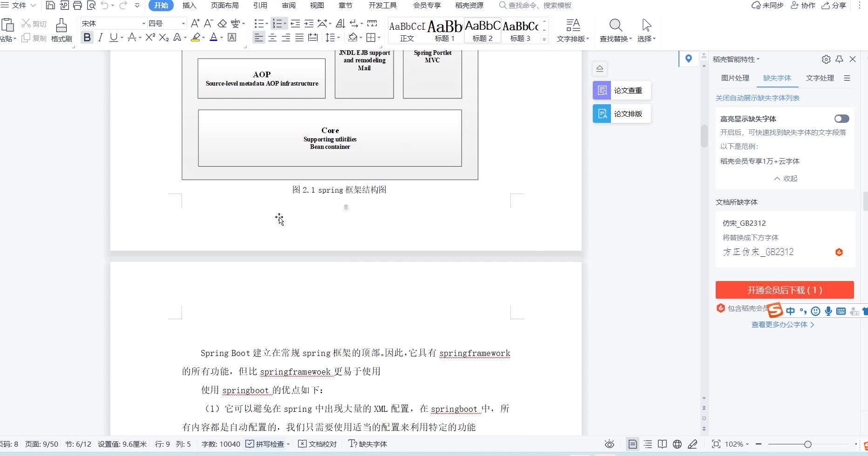This screenshot has height=456, width=868.
Task: Click 关闭自动展示缺失字体列表 link
Action: 758,98
